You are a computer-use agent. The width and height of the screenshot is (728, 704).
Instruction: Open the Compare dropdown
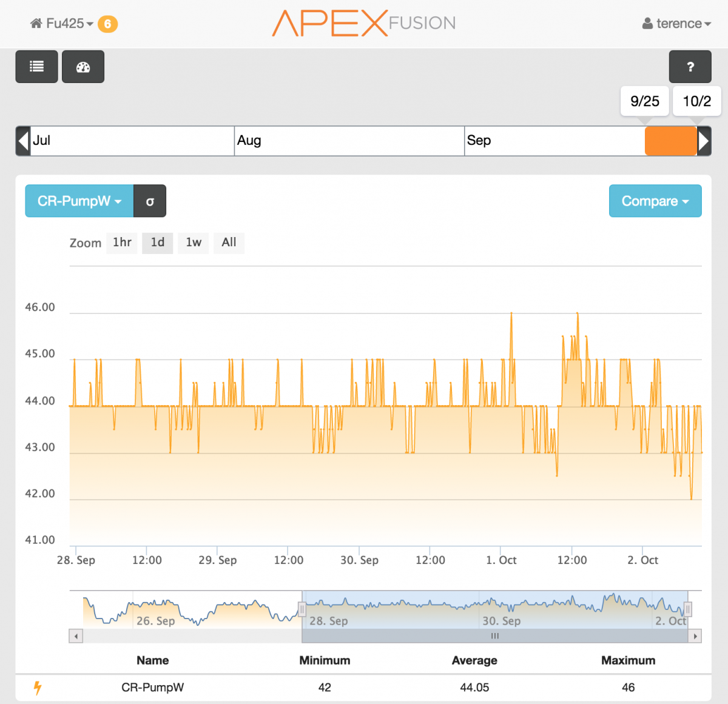[655, 201]
